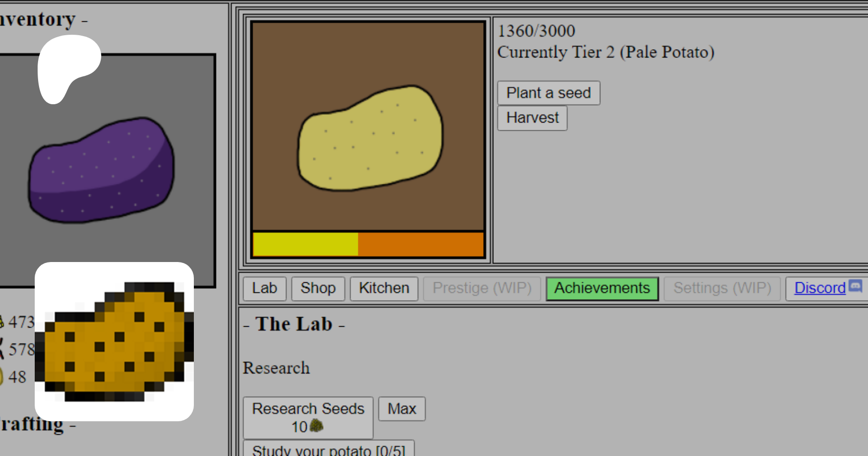
Task: Click the 1360/3000 growth counter text
Action: [x=536, y=31]
